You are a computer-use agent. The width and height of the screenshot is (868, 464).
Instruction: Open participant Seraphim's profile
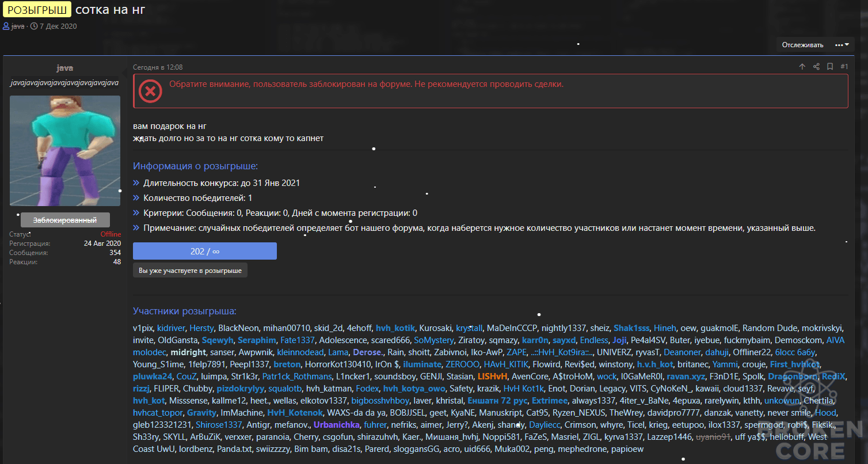257,340
